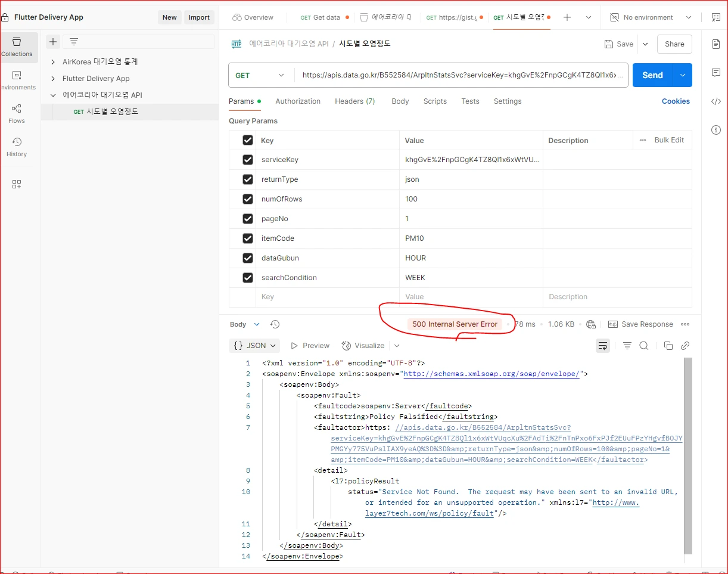This screenshot has height=574, width=728.
Task: Open the request info icon in the right sidebar
Action: 716,130
